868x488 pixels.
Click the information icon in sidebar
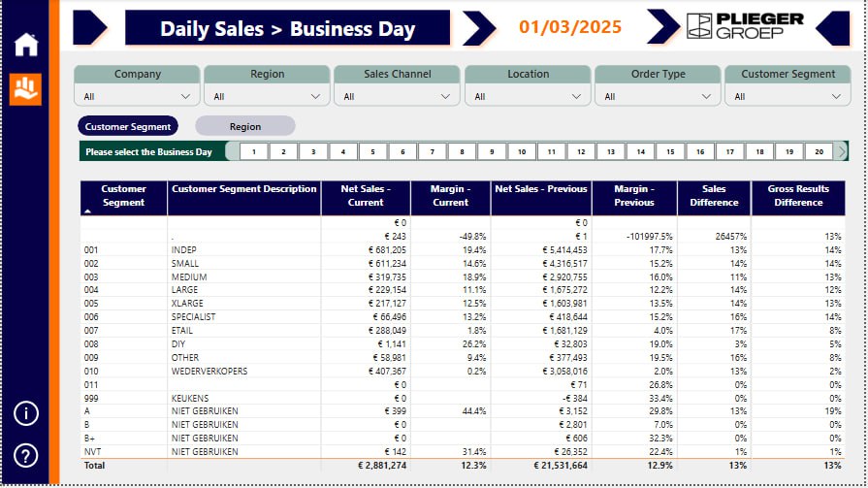(x=25, y=413)
